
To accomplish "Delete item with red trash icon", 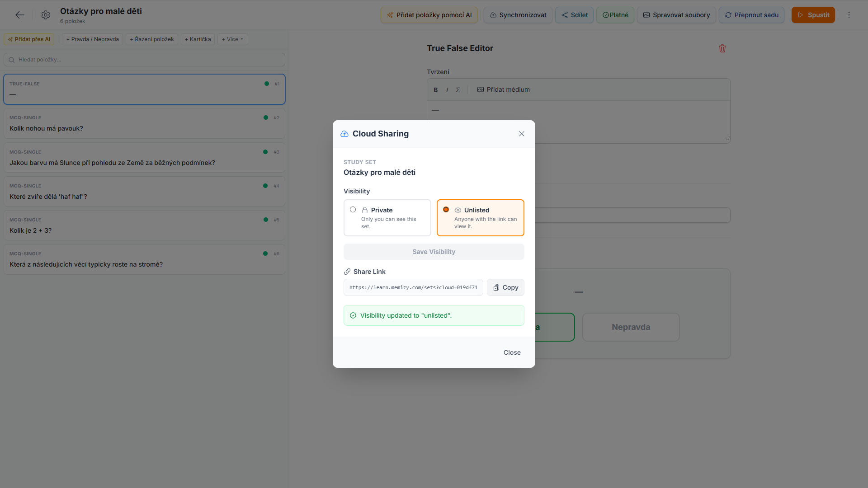I will coord(722,48).
